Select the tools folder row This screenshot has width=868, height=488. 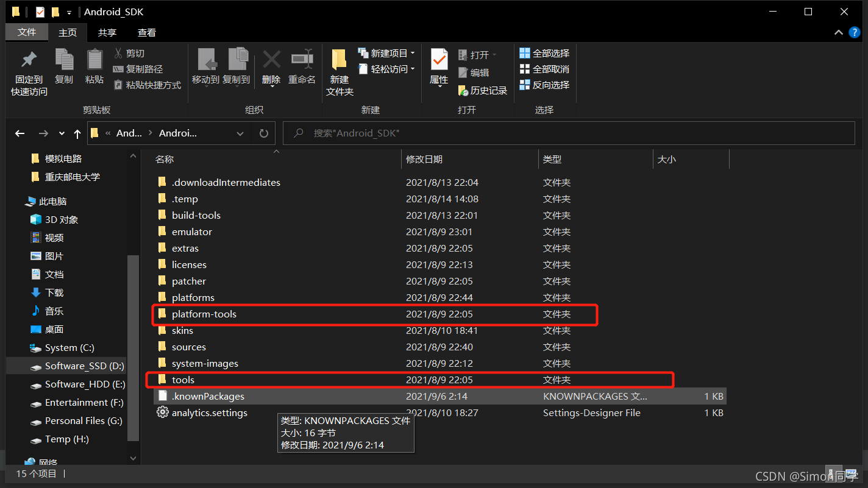pyautogui.click(x=439, y=380)
